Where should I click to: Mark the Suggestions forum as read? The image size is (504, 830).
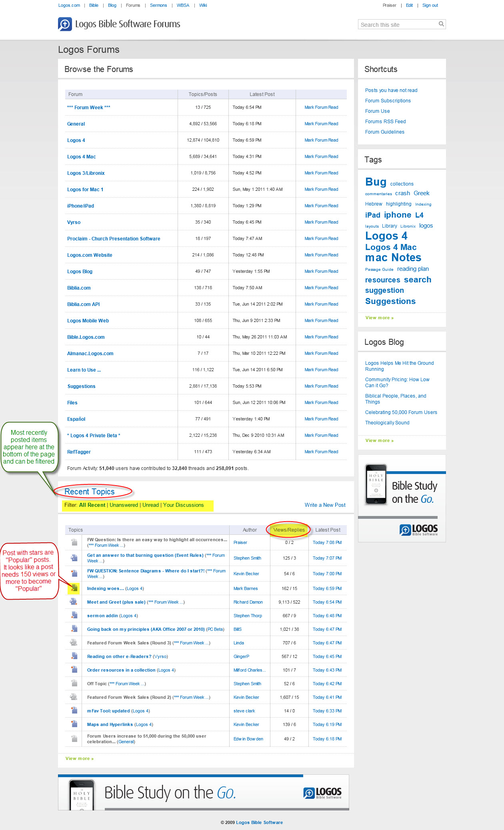pyautogui.click(x=321, y=386)
